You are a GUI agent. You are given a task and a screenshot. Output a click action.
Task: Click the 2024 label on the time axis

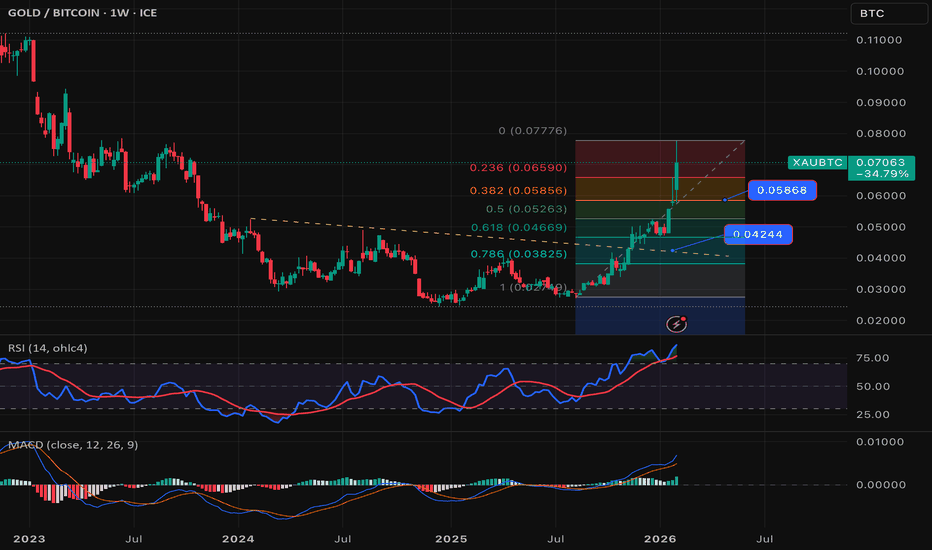(x=238, y=539)
